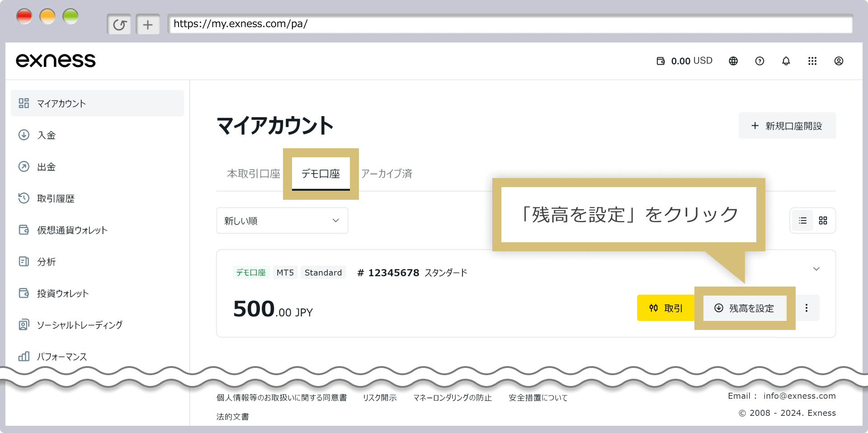Open the マネーロンダリングの防止 link
Screen dimensions: 868x433
click(453, 398)
